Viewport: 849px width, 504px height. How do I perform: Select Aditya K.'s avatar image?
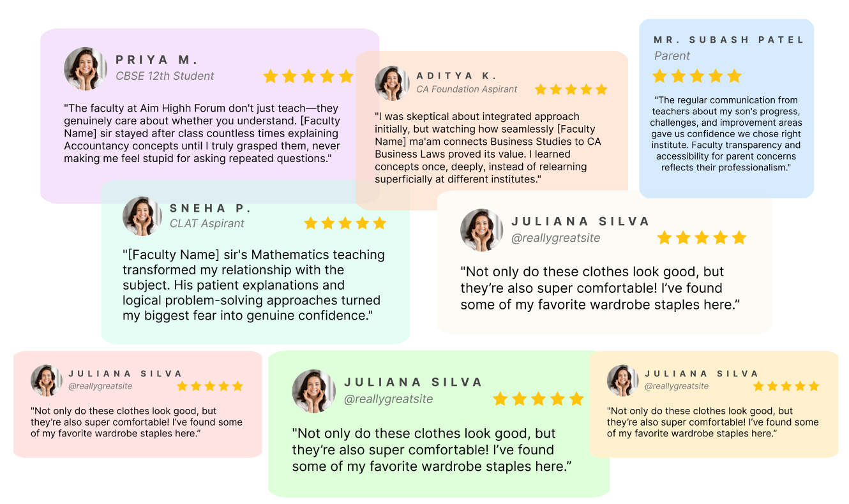(x=392, y=83)
